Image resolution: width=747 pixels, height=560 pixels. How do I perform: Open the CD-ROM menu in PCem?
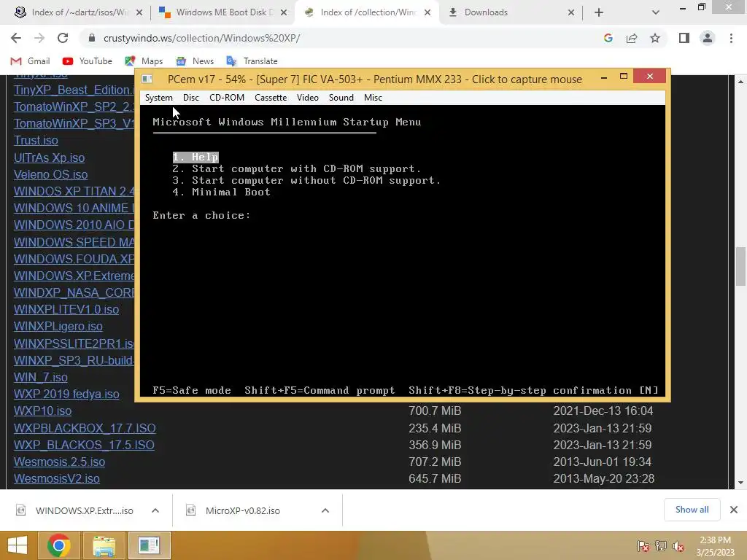[227, 98]
